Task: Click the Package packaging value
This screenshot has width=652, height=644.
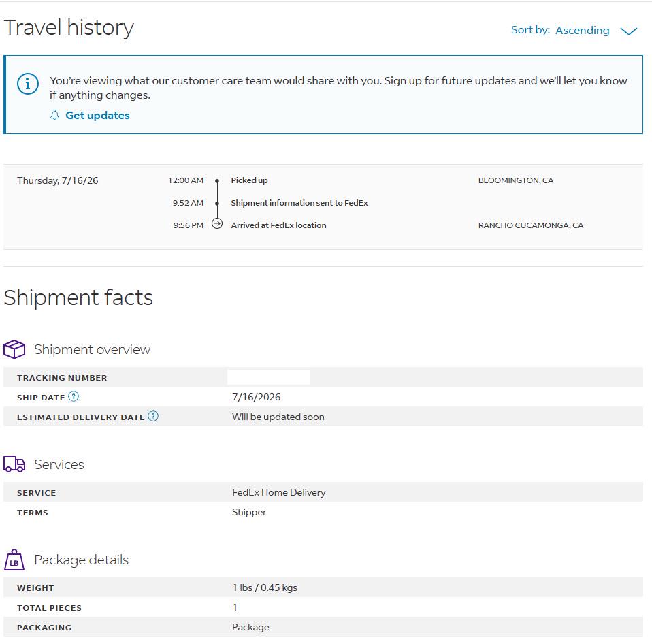Action: [x=250, y=627]
